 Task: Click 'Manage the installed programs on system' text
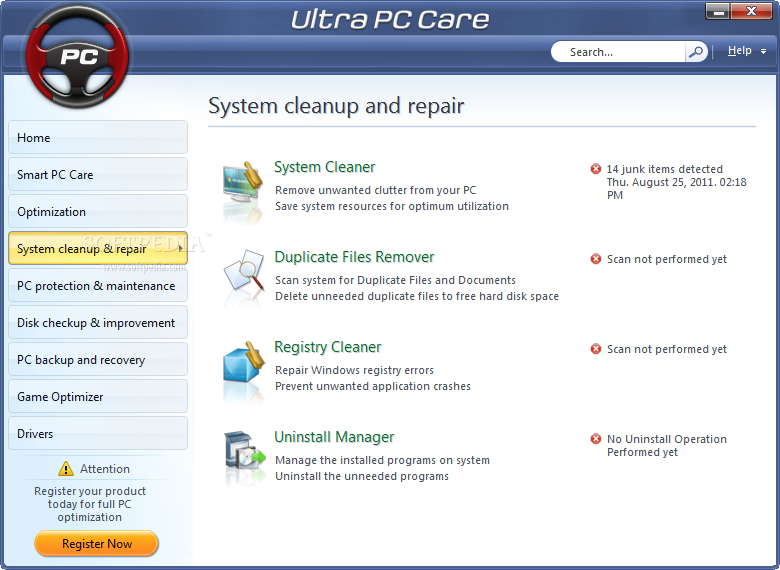point(383,460)
